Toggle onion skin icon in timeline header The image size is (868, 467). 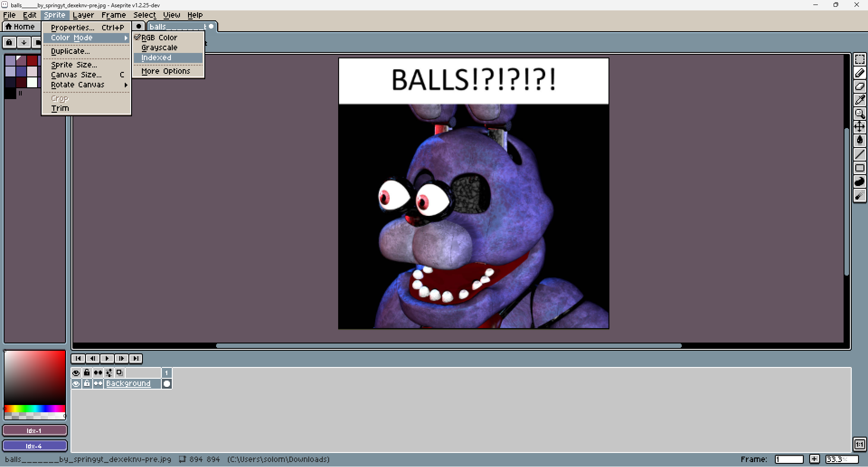click(x=119, y=372)
